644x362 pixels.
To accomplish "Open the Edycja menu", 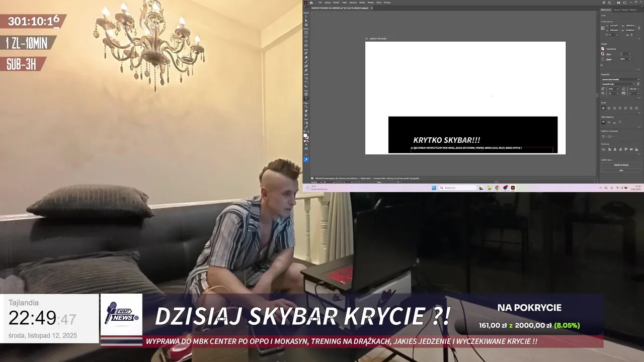I will (x=328, y=3).
